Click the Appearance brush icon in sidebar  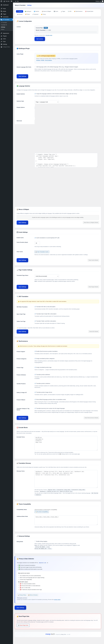coord(2,33)
